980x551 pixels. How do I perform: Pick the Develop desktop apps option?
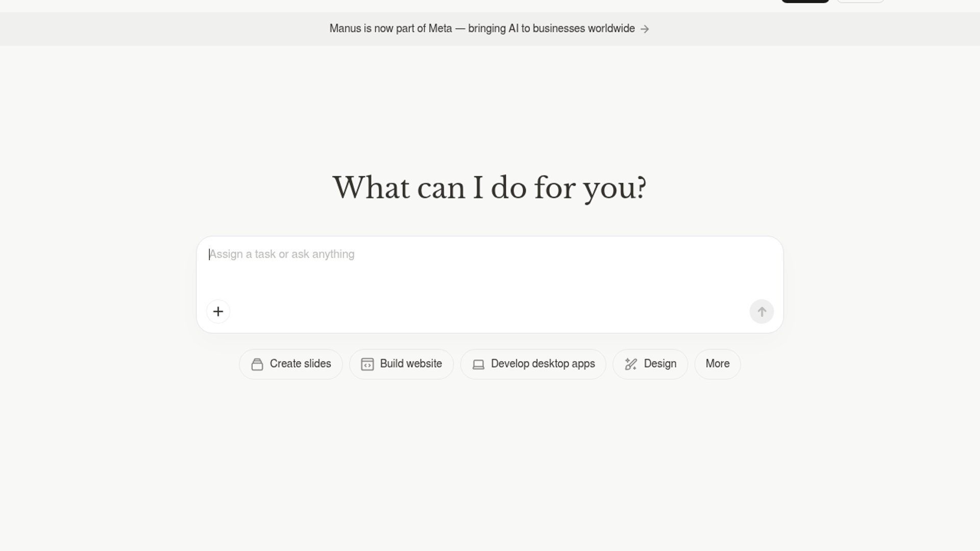pos(542,364)
